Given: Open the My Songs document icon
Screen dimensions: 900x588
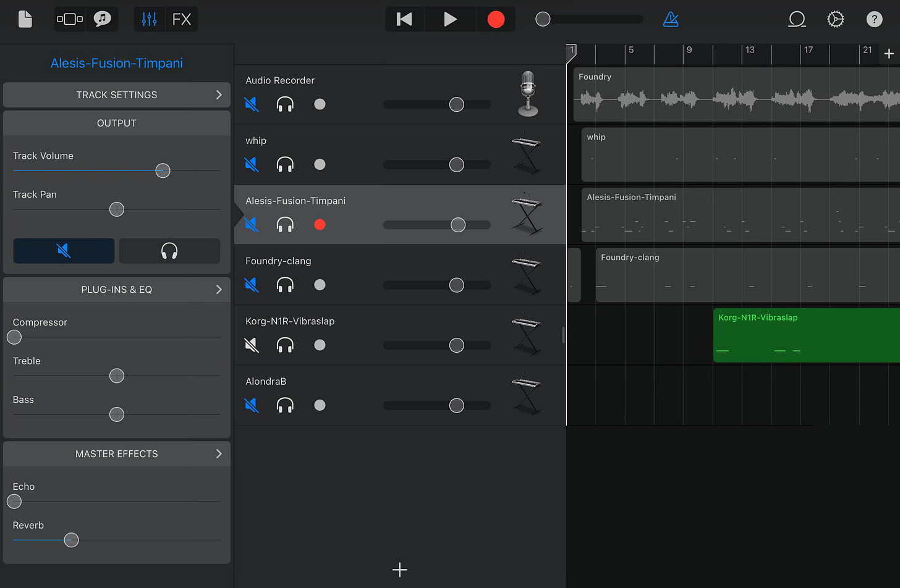Looking at the screenshot, I should [25, 19].
